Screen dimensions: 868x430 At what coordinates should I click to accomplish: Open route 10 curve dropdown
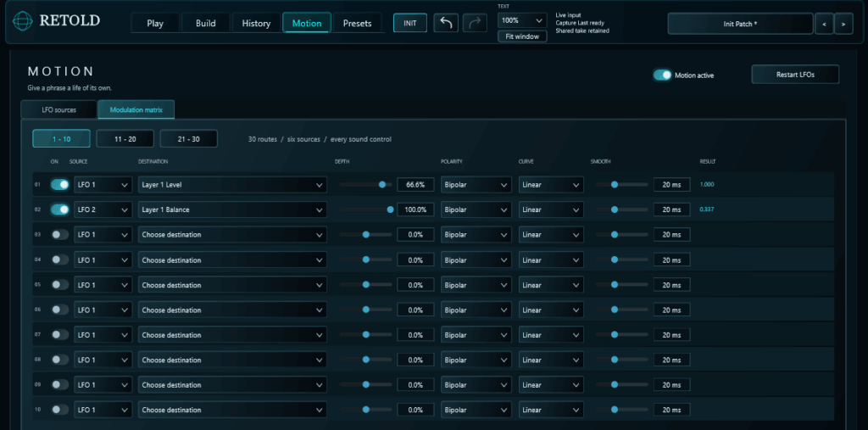[551, 410]
